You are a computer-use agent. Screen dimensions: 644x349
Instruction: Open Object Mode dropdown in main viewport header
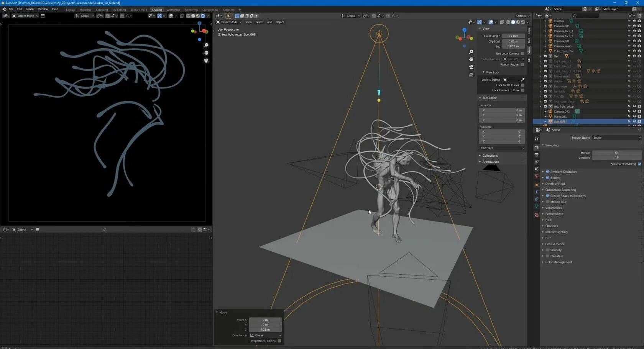229,22
